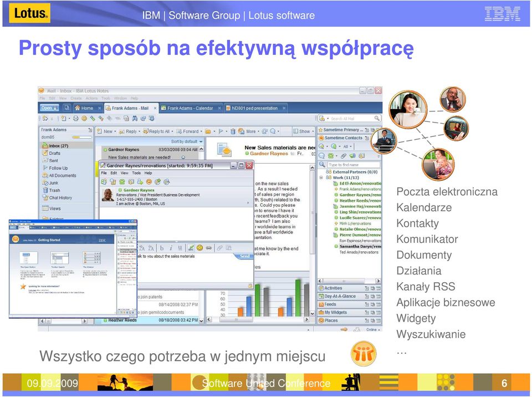Open the View menu in the chat window
Image resolution: width=532 pixels, height=397 pixels.
pyautogui.click(x=125, y=173)
